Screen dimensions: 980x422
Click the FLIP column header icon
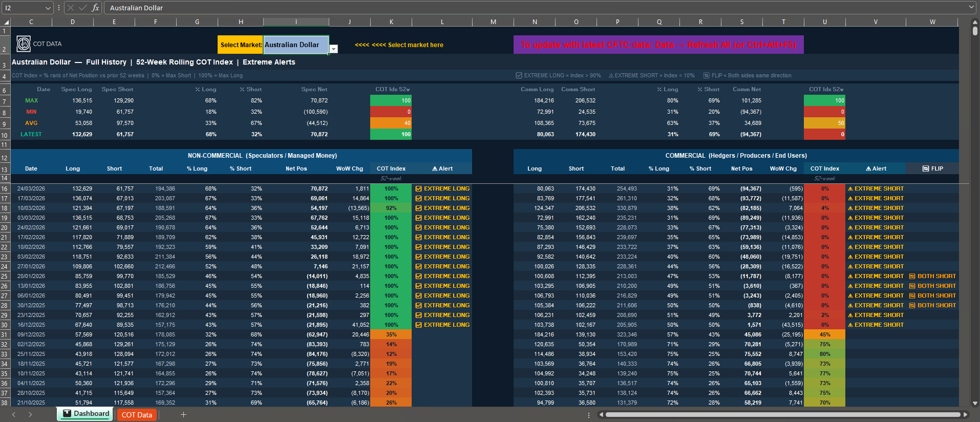point(926,168)
